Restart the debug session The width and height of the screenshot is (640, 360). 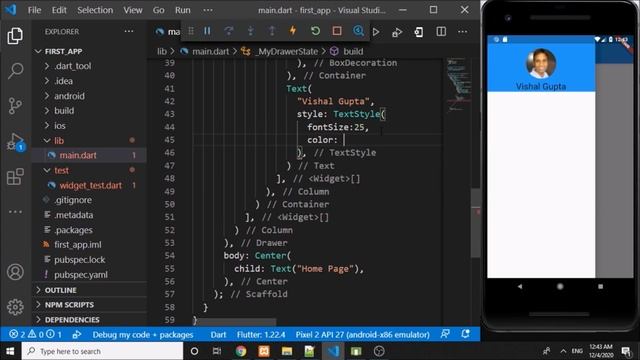[x=315, y=31]
